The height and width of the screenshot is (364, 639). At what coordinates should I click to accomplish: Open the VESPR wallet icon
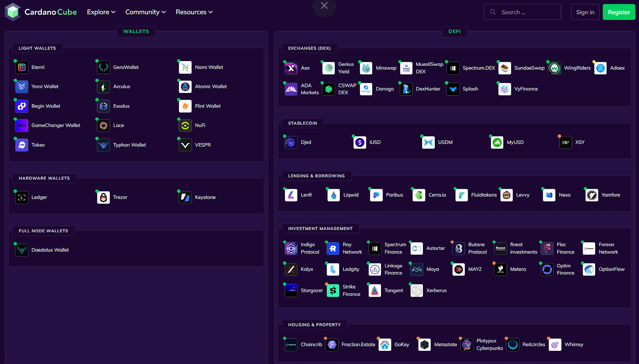pyautogui.click(x=185, y=145)
